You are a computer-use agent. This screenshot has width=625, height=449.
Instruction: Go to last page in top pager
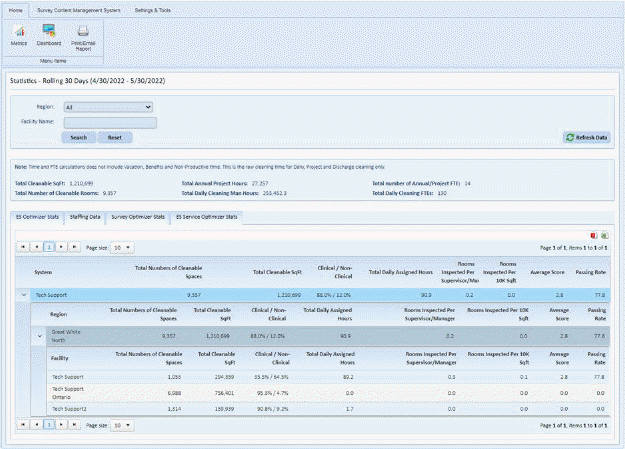coord(74,246)
